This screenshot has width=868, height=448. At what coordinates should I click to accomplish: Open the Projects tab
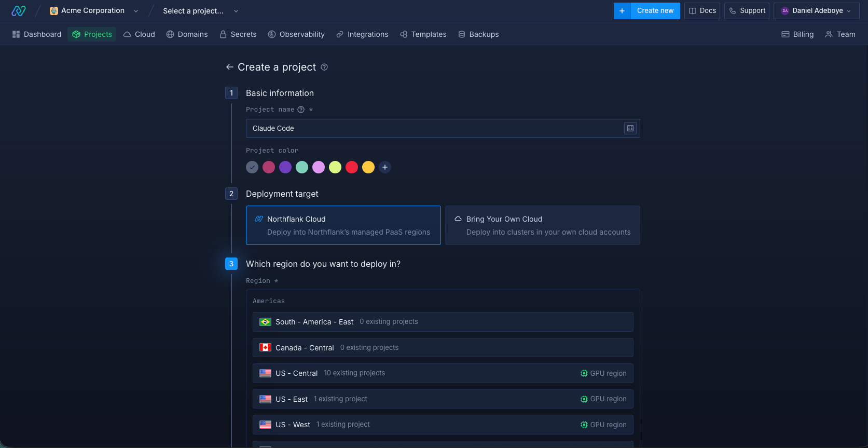coord(92,34)
